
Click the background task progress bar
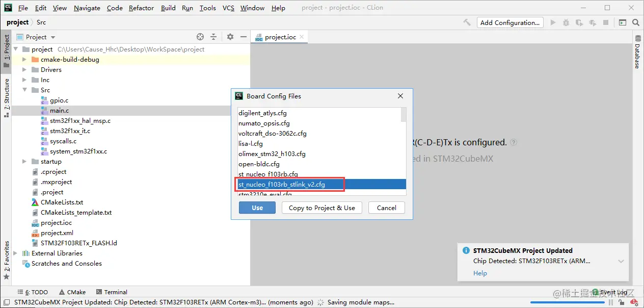[567, 302]
